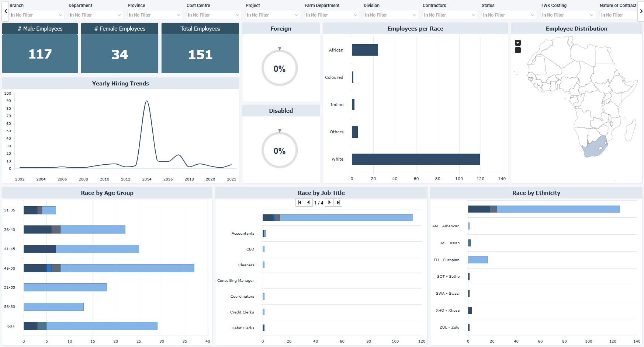Expand the Project filter dropdown
644x347 pixels.
coord(273,15)
